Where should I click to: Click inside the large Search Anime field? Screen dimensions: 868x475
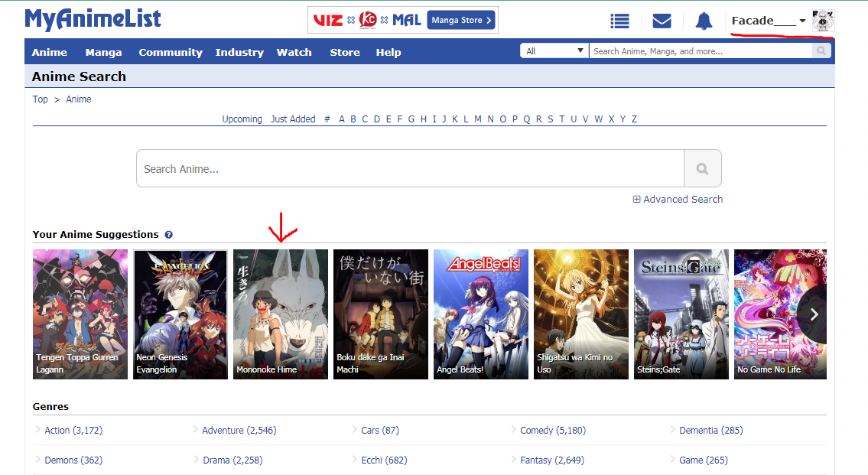point(410,168)
